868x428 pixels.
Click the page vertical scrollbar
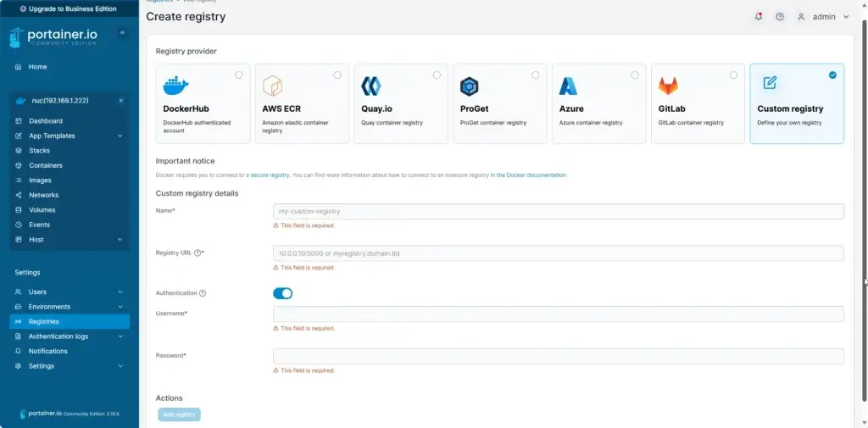pyautogui.click(x=865, y=210)
